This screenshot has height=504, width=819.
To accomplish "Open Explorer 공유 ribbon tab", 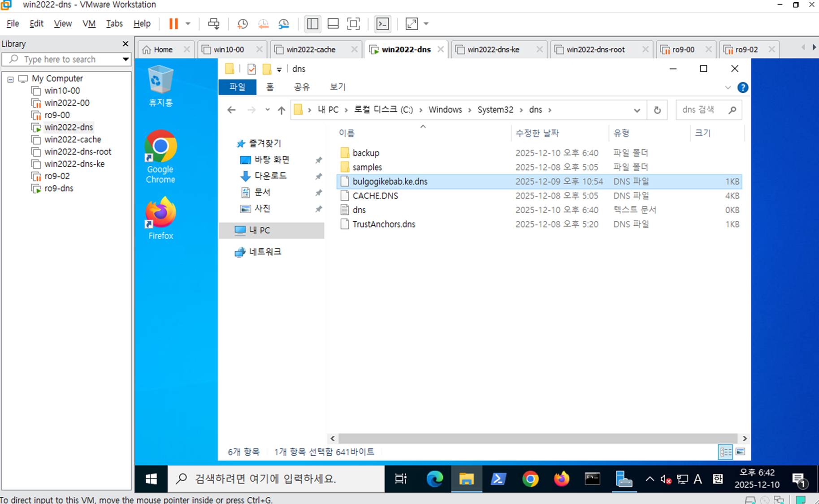I will (x=302, y=87).
